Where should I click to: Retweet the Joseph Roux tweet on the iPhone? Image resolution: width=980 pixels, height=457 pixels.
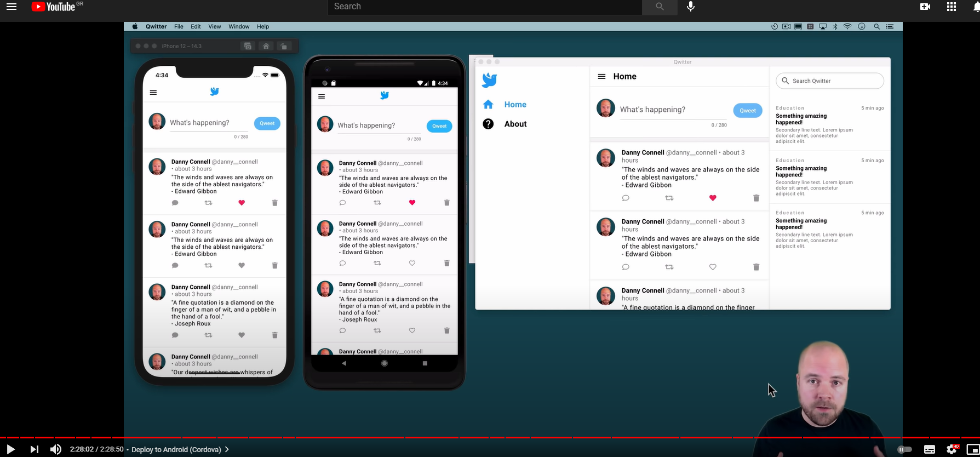(x=208, y=335)
